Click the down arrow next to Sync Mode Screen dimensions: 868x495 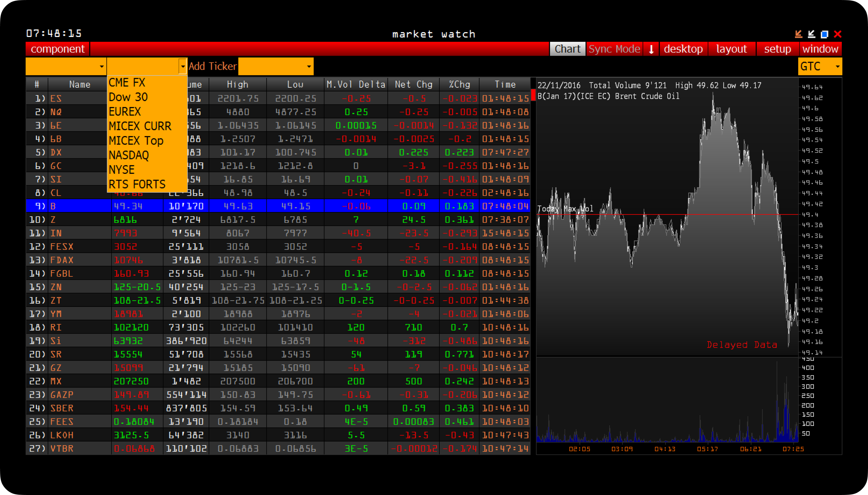click(x=651, y=49)
